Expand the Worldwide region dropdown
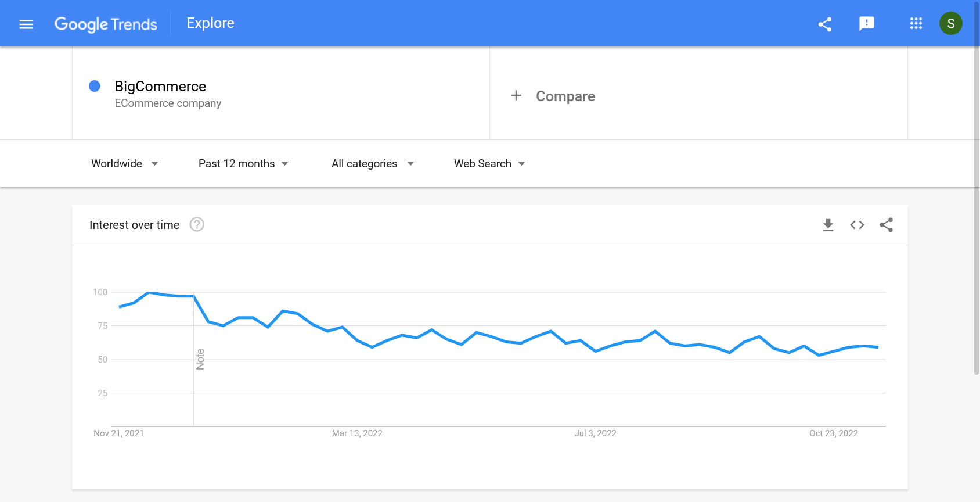 pos(124,164)
